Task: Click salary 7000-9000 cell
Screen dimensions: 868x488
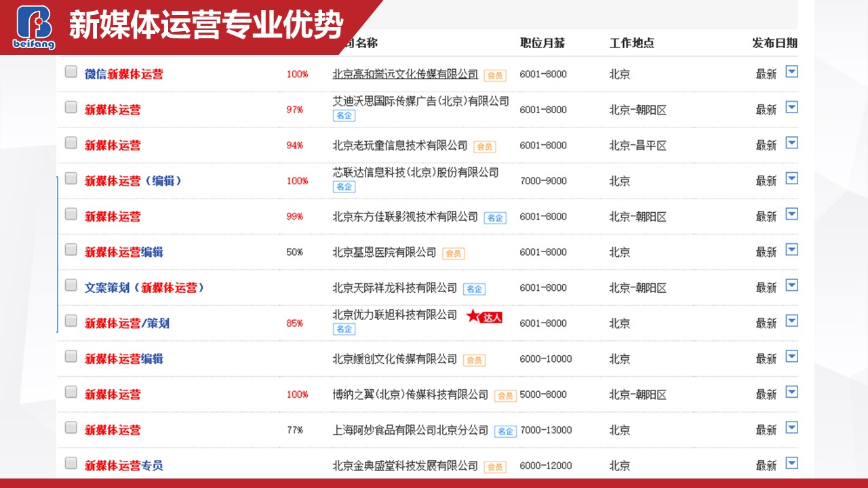Action: click(x=543, y=181)
